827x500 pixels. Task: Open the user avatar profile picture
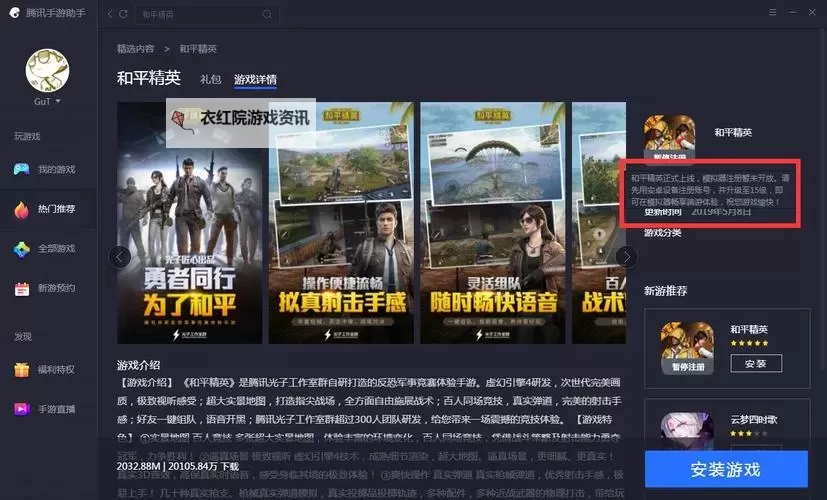tap(47, 71)
